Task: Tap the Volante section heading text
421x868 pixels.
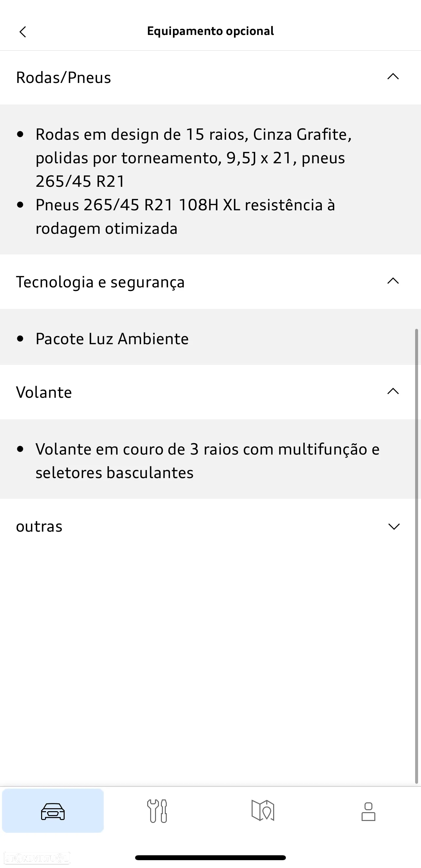Action: click(x=44, y=393)
